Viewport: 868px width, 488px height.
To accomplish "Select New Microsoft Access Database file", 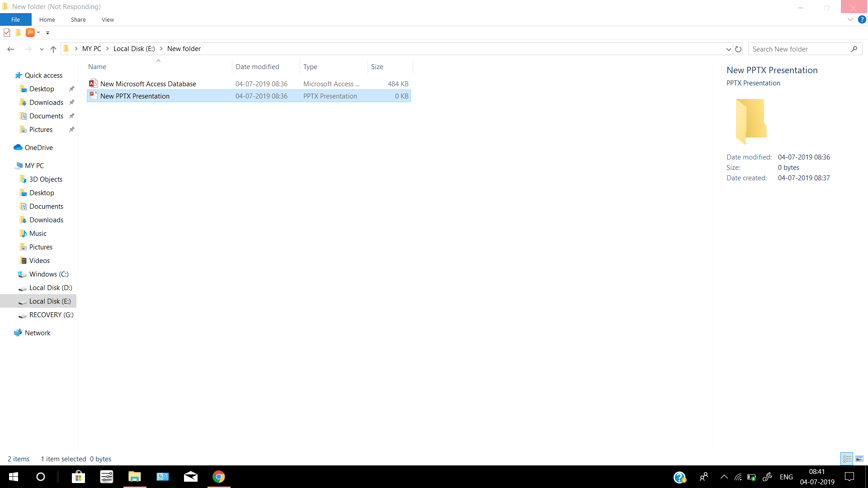I will coord(148,84).
